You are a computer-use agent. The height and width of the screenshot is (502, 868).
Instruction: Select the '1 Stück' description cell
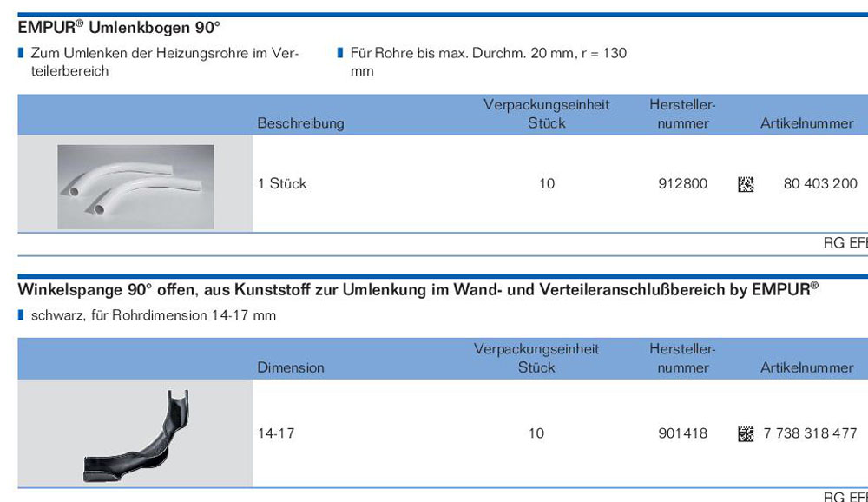tap(282, 183)
